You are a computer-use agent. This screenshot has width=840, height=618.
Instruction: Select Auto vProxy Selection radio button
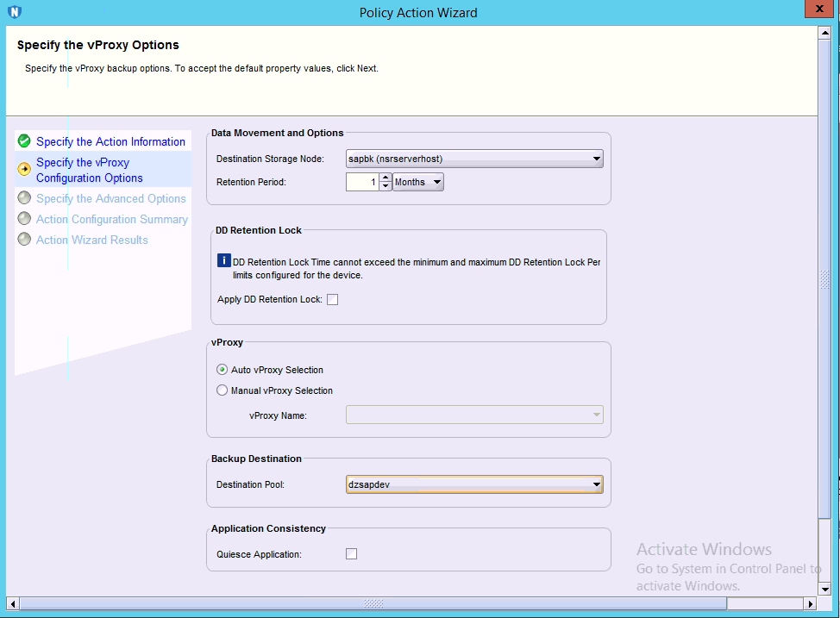pyautogui.click(x=223, y=370)
